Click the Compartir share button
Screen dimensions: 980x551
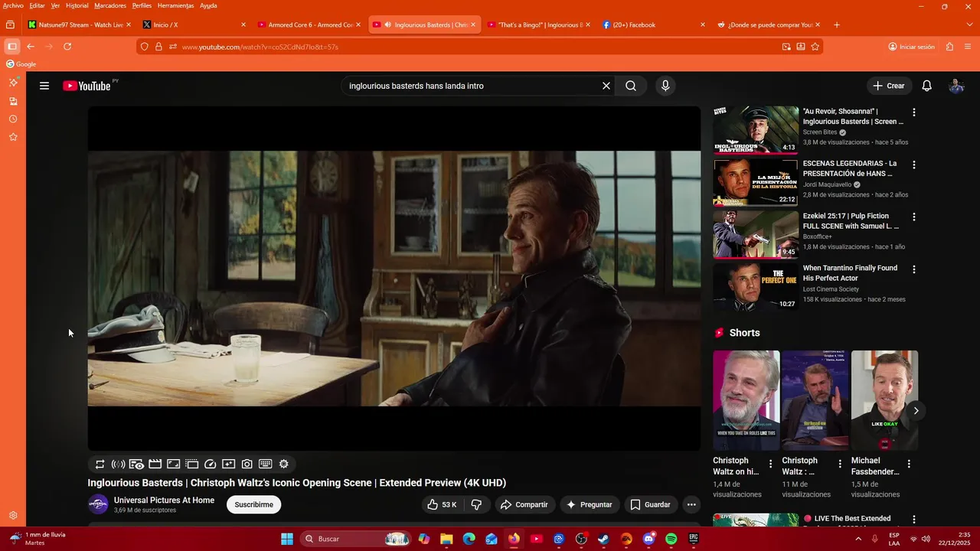point(524,504)
